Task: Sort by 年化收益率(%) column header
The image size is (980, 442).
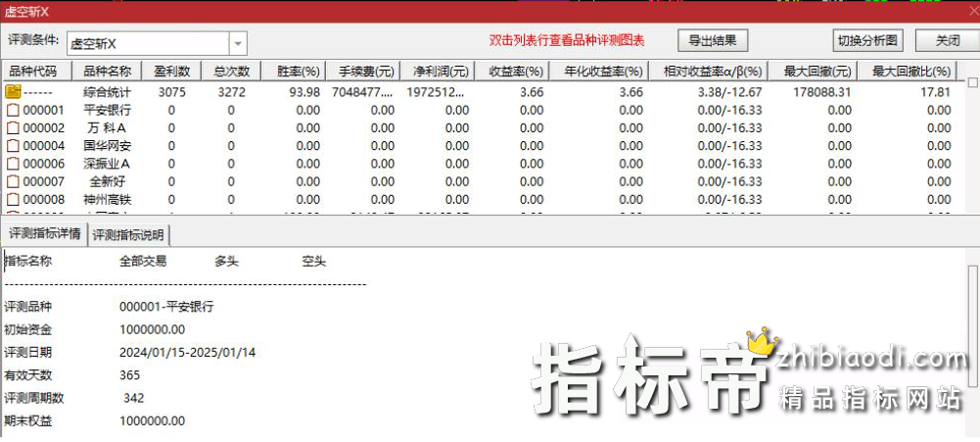Action: click(x=598, y=72)
